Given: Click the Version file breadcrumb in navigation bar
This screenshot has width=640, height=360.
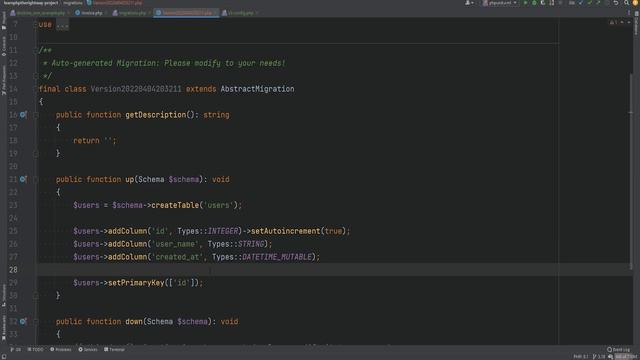Looking at the screenshot, I should click(115, 3).
